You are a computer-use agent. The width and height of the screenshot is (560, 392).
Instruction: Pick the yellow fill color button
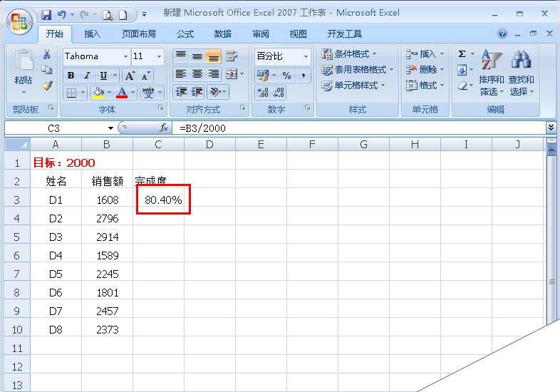[98, 93]
